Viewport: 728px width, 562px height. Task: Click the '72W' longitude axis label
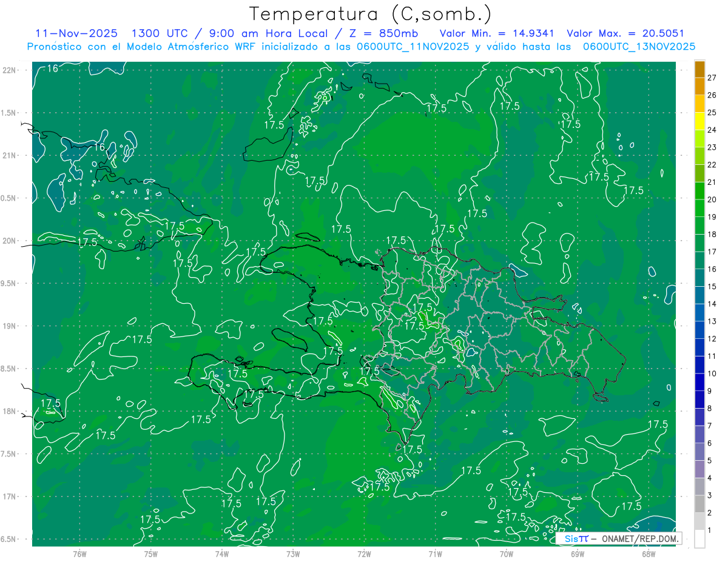click(x=364, y=554)
